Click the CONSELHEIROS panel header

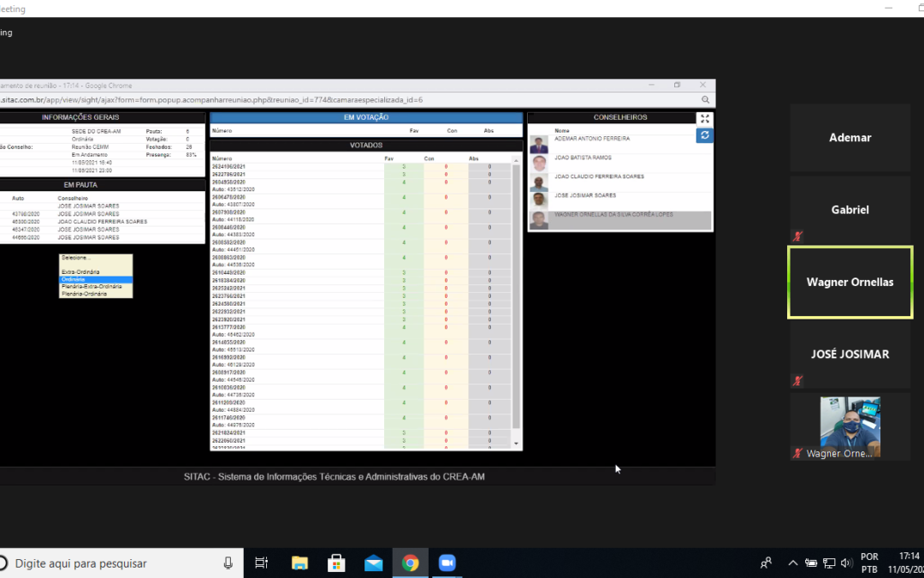coord(620,117)
